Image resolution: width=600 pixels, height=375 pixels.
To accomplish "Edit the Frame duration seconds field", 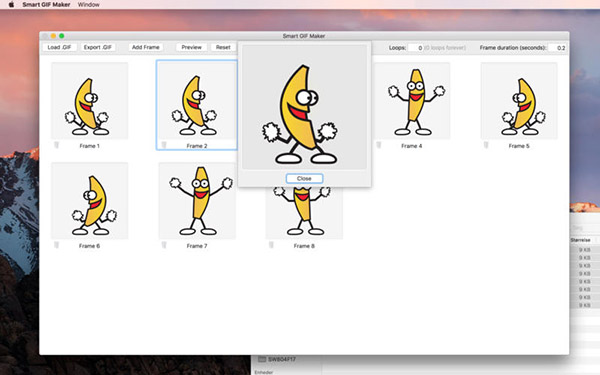I will (x=557, y=48).
